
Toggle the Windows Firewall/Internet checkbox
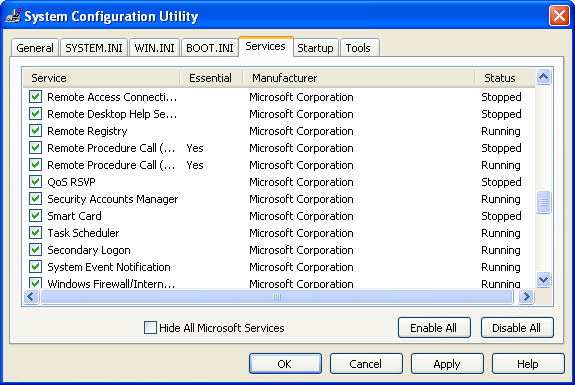coord(36,282)
